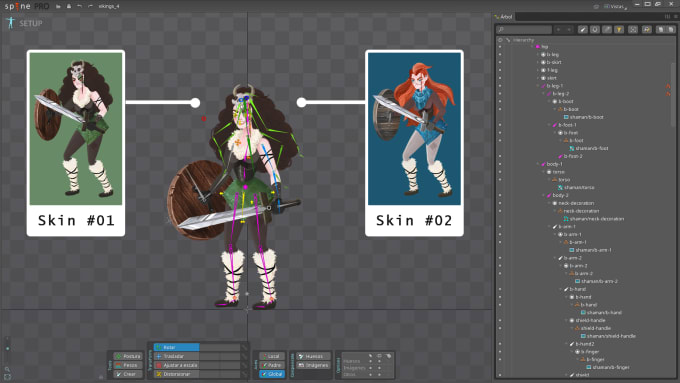Image resolution: width=680 pixels, height=383 pixels.
Task: Open the Árbol tab
Action: click(504, 17)
